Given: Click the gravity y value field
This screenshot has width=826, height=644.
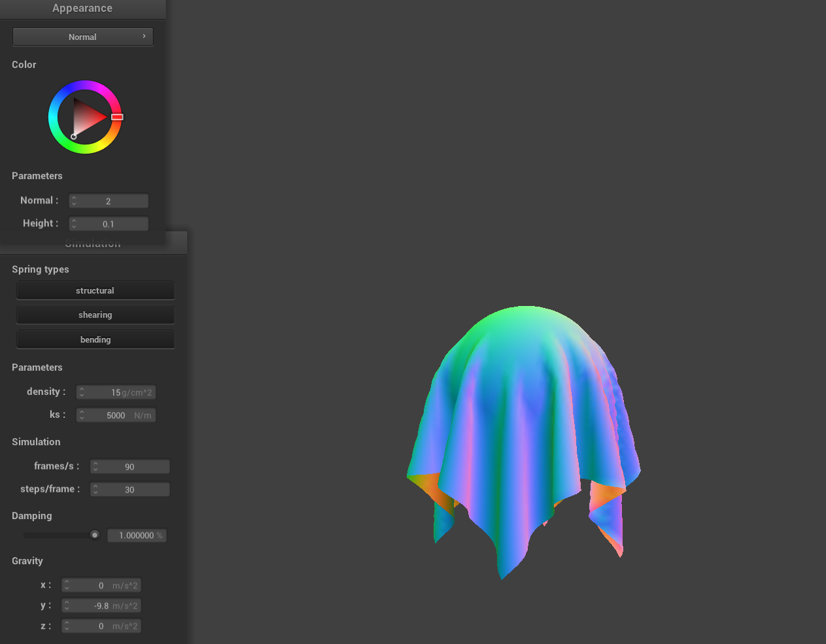Looking at the screenshot, I should [x=105, y=606].
